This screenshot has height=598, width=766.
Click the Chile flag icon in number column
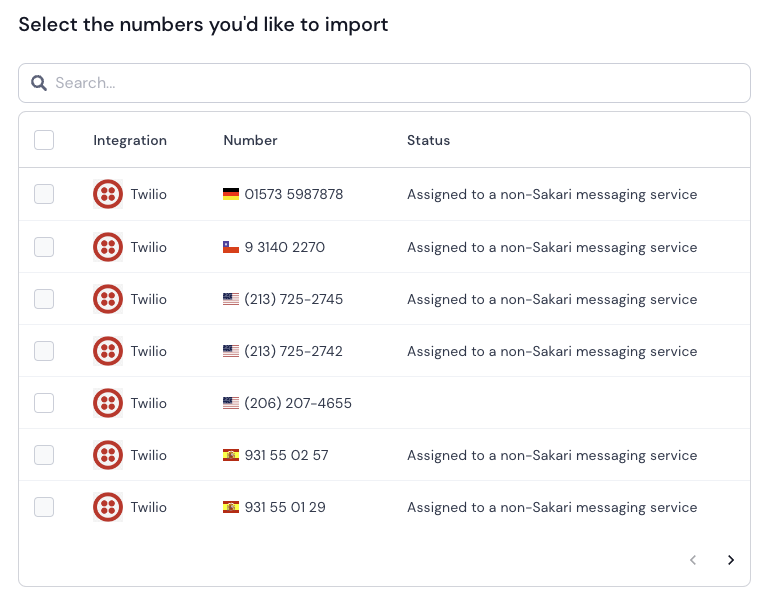coord(231,247)
